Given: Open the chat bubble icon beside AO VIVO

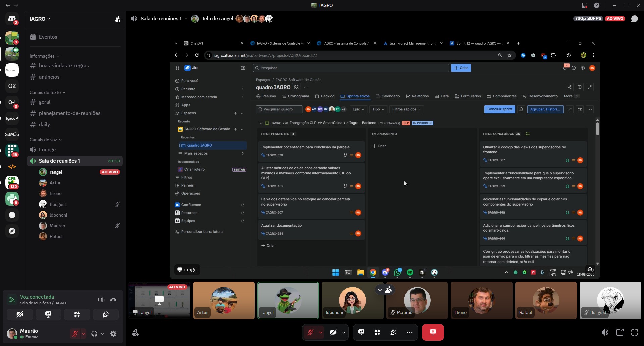Looking at the screenshot, I should 634,19.
